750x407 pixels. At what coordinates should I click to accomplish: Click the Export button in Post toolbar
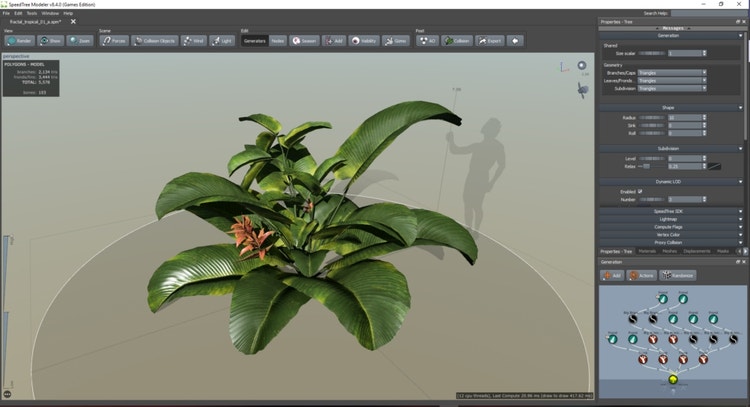[x=489, y=41]
